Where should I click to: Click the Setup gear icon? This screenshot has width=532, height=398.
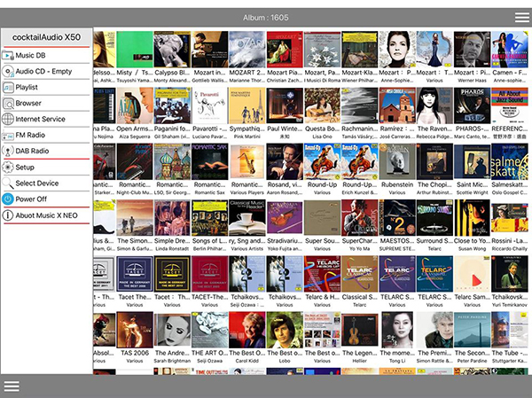7,168
